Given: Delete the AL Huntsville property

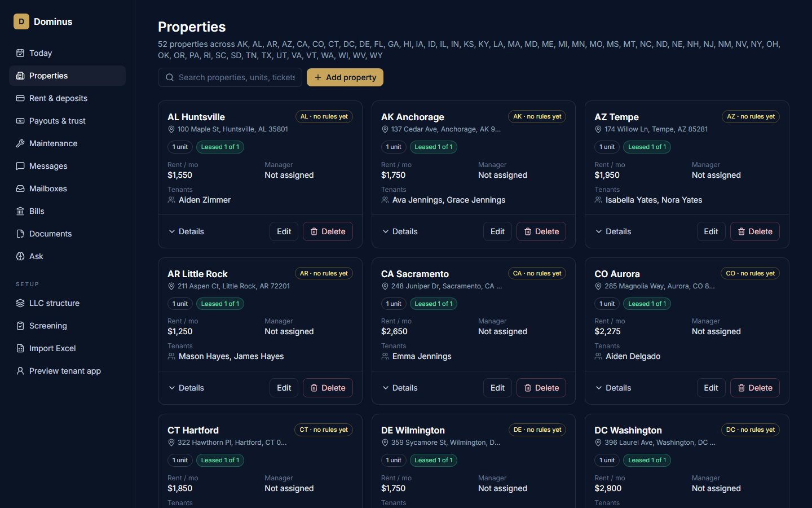Looking at the screenshot, I should click(x=328, y=231).
